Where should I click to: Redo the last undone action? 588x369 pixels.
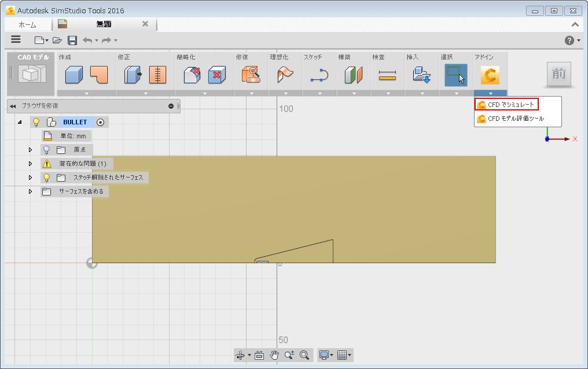point(106,40)
